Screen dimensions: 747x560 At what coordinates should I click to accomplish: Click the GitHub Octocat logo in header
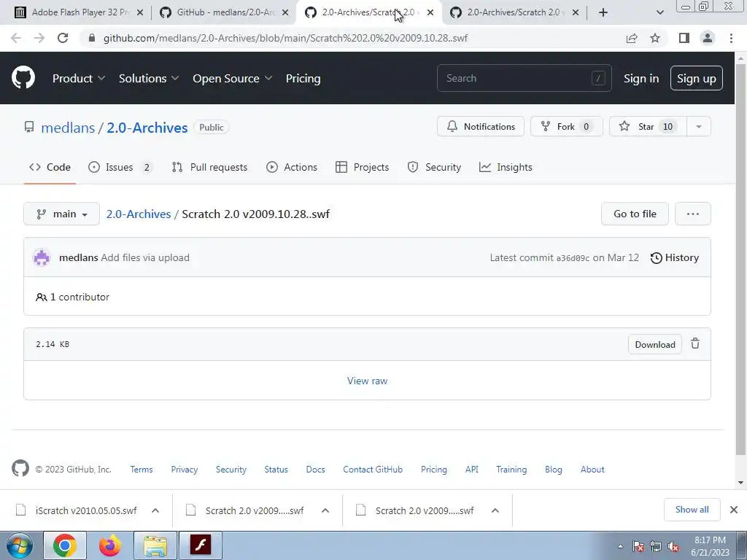click(x=23, y=78)
